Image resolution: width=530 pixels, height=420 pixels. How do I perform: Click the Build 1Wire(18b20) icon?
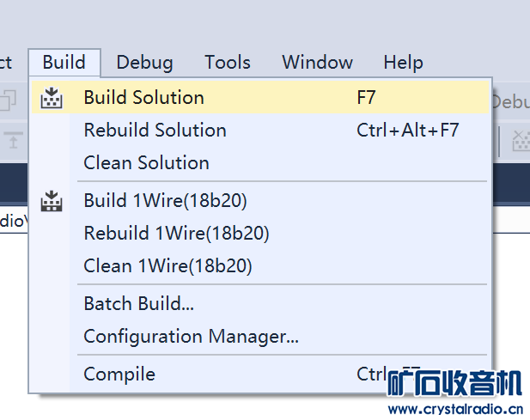(52, 201)
